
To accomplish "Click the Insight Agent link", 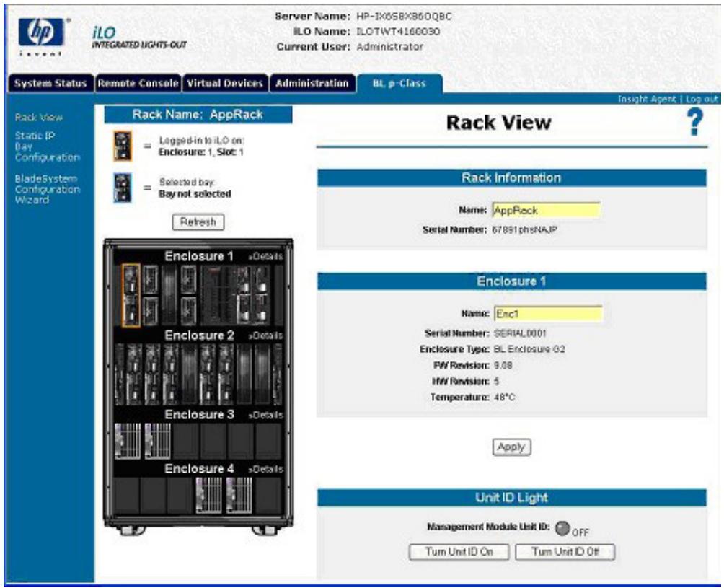I will (x=646, y=99).
